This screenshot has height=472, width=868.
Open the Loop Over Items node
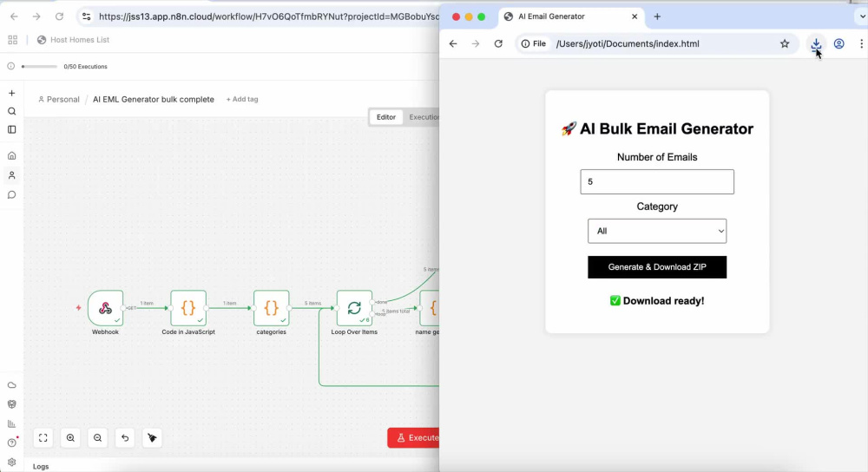(354, 308)
